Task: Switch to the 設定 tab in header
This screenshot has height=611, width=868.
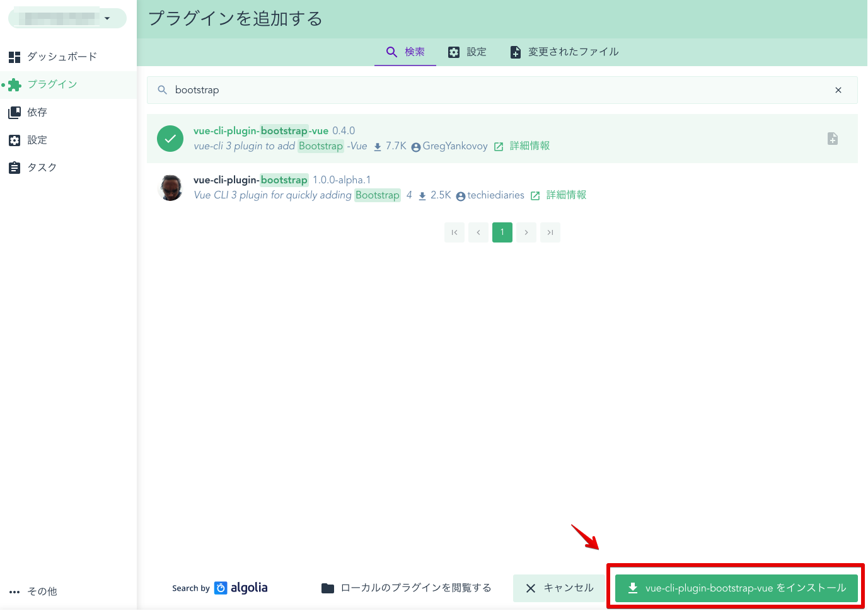Action: 467,52
